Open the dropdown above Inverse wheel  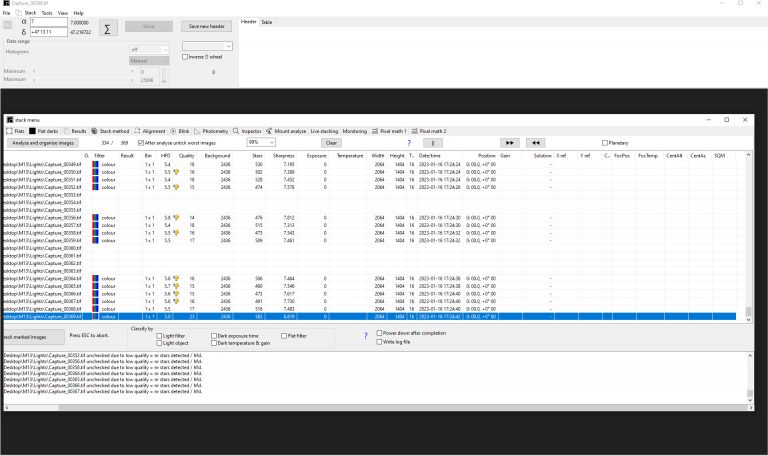pyautogui.click(x=207, y=45)
